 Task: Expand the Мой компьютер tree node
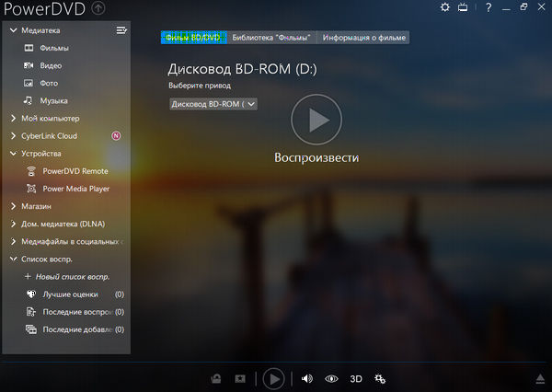(x=13, y=118)
